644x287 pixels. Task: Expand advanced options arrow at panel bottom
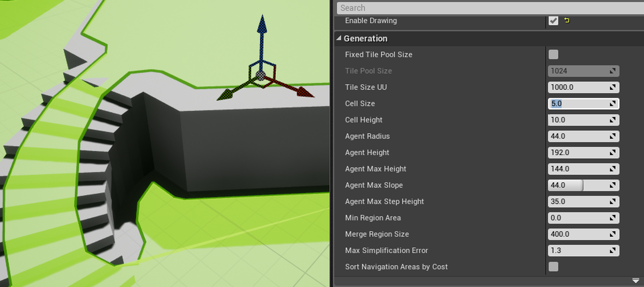pyautogui.click(x=635, y=280)
